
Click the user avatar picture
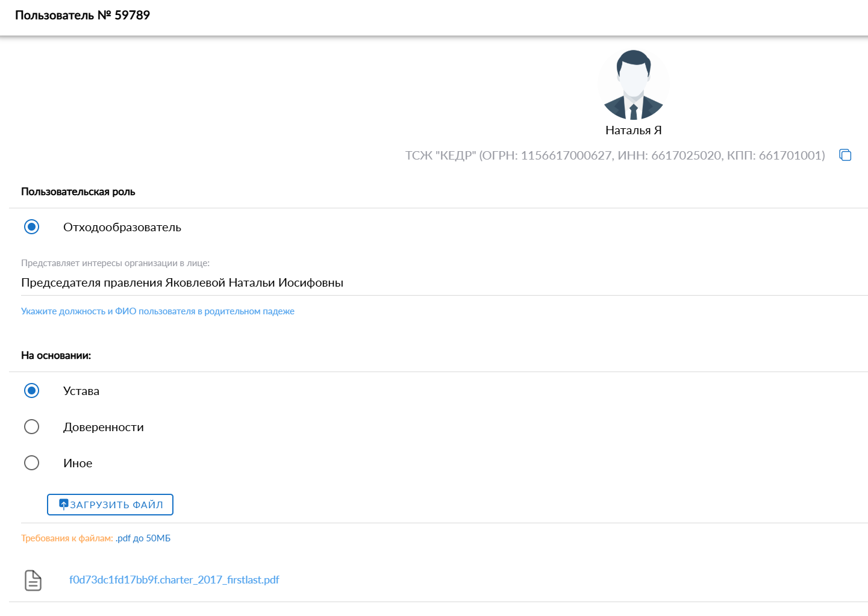[633, 85]
